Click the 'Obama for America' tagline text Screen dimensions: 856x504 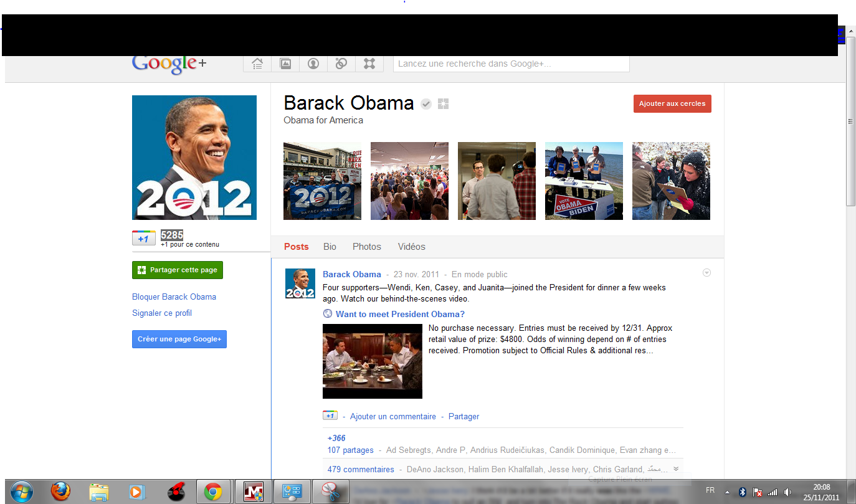pyautogui.click(x=323, y=120)
